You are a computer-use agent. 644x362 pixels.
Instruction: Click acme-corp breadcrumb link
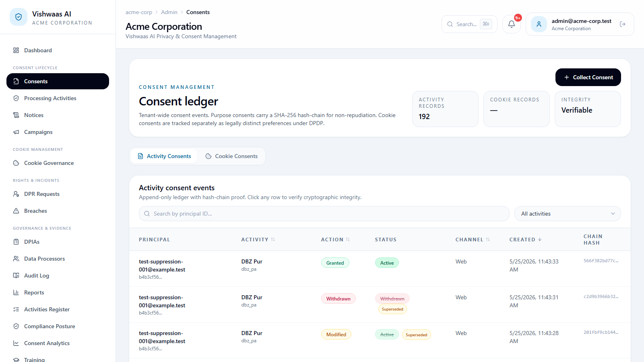click(x=139, y=12)
